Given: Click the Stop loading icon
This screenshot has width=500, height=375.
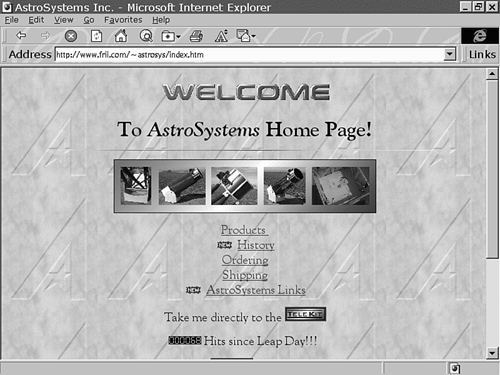Looking at the screenshot, I should coord(71,36).
